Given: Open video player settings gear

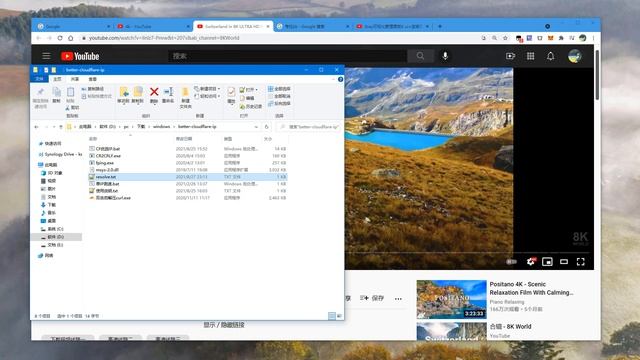Looking at the screenshot, I should pos(531,262).
